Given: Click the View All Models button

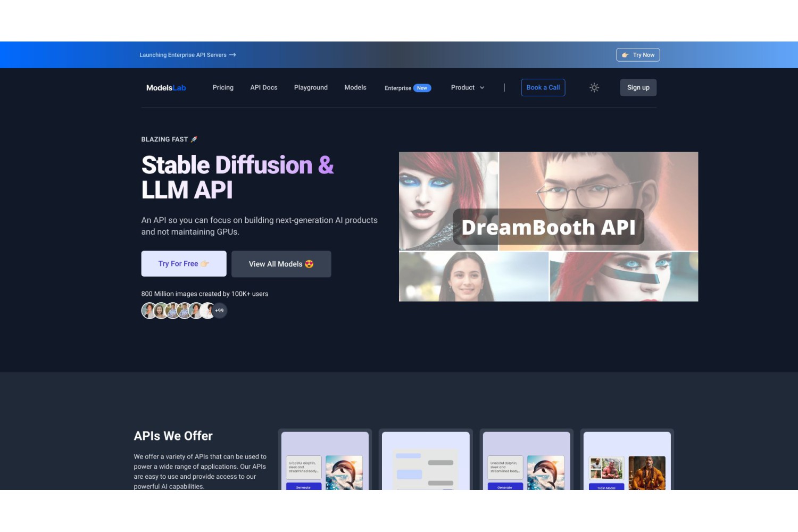Looking at the screenshot, I should [x=281, y=264].
